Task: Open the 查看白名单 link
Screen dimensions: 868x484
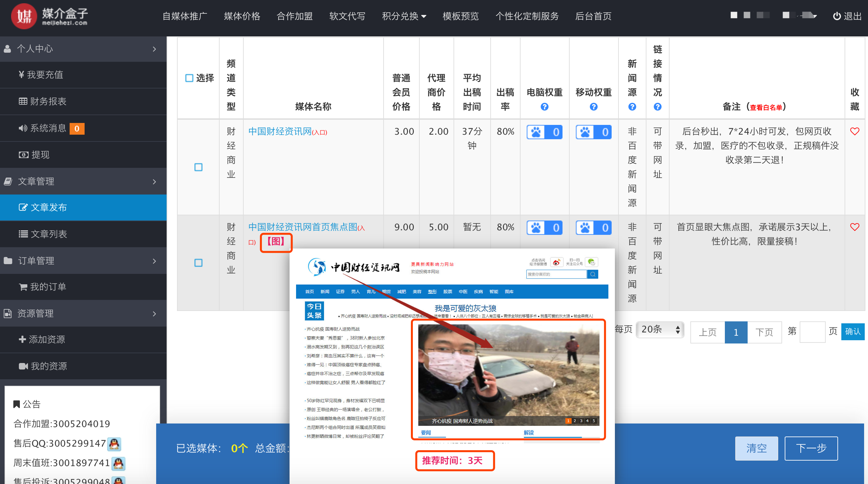Action: (766, 107)
